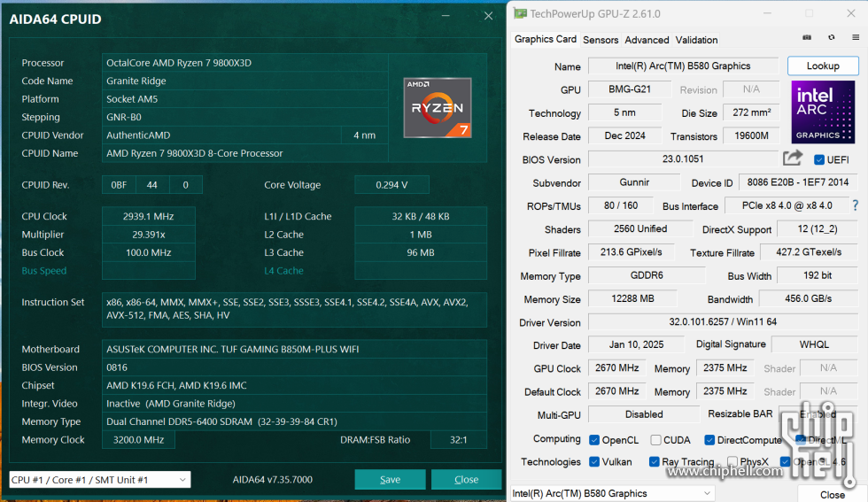The height and width of the screenshot is (502, 868).
Task: Switch to the Advanced tab
Action: click(647, 40)
